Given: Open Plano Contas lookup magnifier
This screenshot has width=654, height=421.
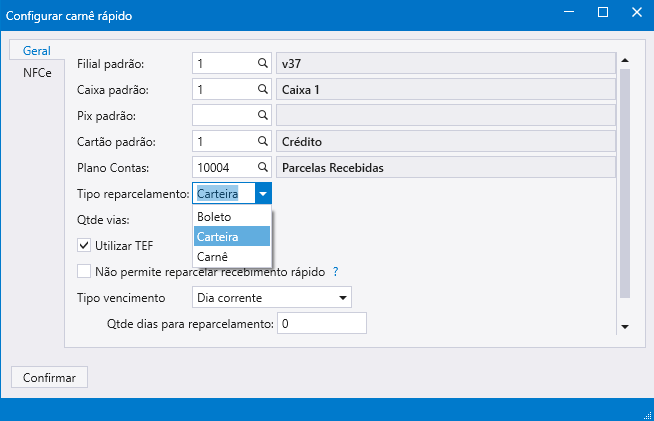Looking at the screenshot, I should click(263, 167).
